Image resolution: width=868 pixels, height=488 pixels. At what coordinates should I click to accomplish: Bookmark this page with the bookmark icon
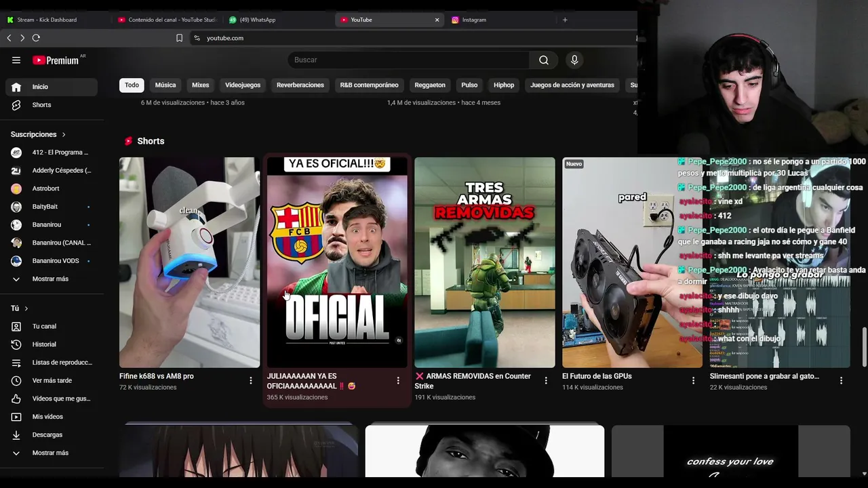[179, 38]
